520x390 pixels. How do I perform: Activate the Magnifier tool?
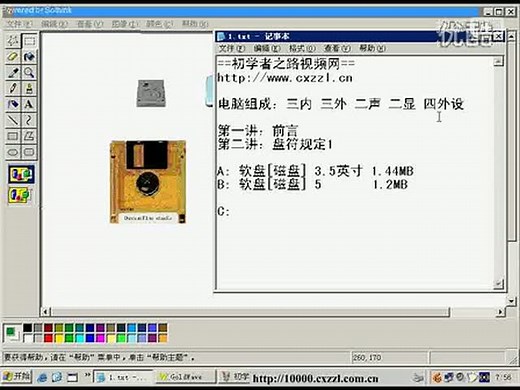(29, 73)
